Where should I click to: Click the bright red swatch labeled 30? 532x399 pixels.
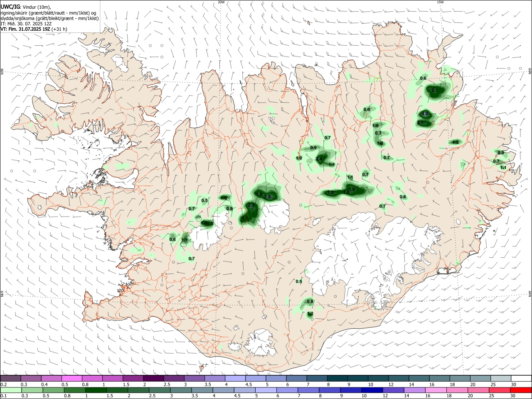520,390
